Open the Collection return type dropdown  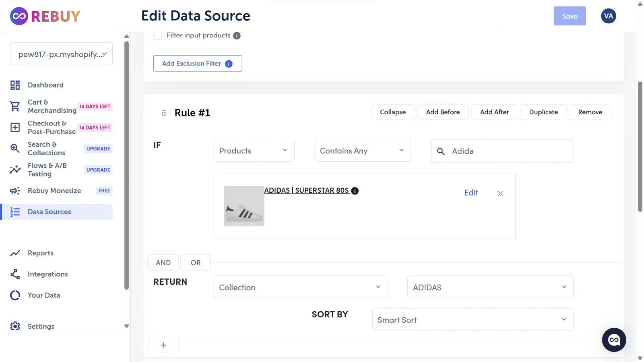click(300, 287)
